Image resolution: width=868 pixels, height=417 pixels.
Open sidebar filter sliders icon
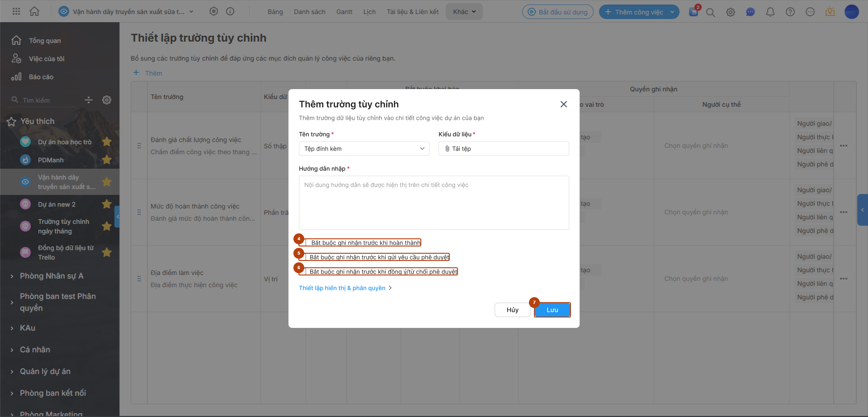[x=89, y=100]
